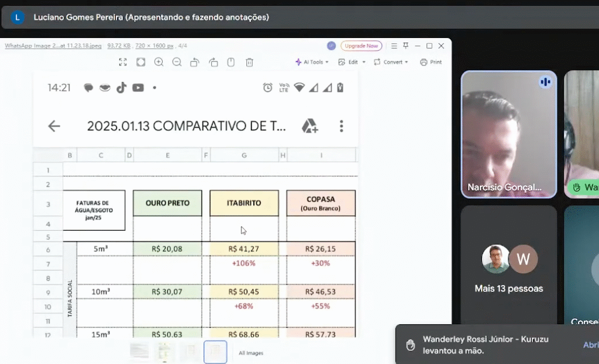
Task: Open the AI Tools dropdown
Action: click(x=312, y=62)
